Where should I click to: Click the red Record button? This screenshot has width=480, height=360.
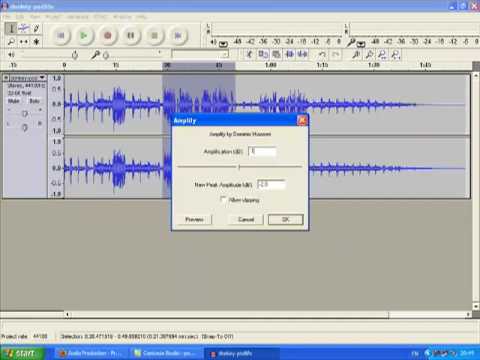click(x=107, y=35)
